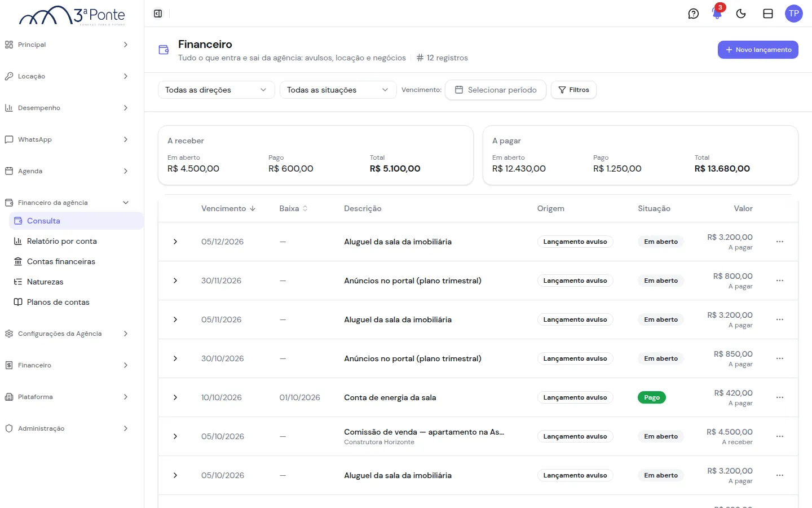Screen dimensions: 812x508
Task: Open Naturezas sidebar item
Action: (76, 282)
